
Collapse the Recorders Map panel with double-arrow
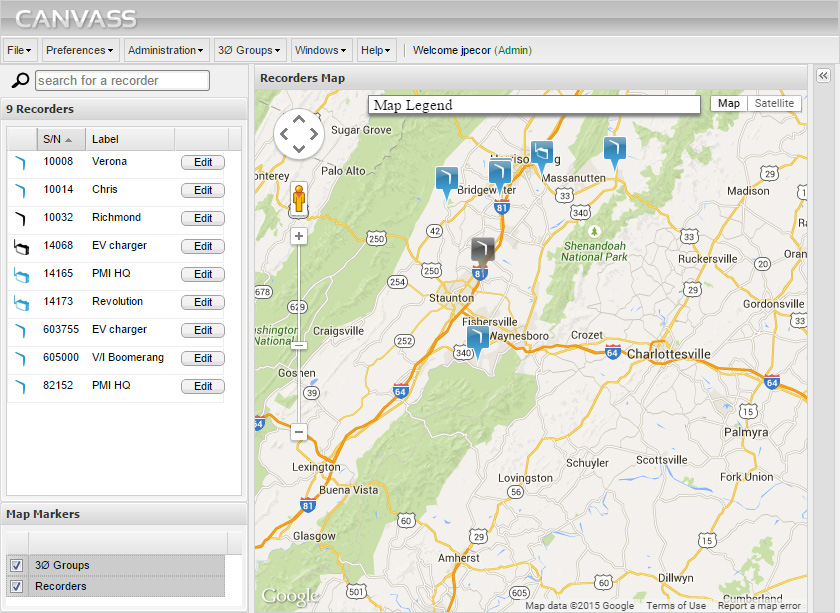tap(822, 75)
